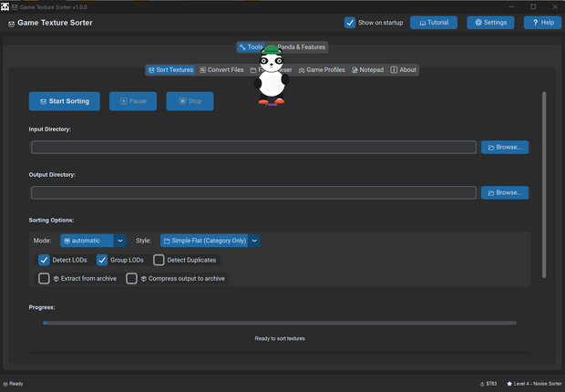This screenshot has height=392, width=565.
Task: Click the package icon next to Extract from archive
Action: (x=56, y=278)
